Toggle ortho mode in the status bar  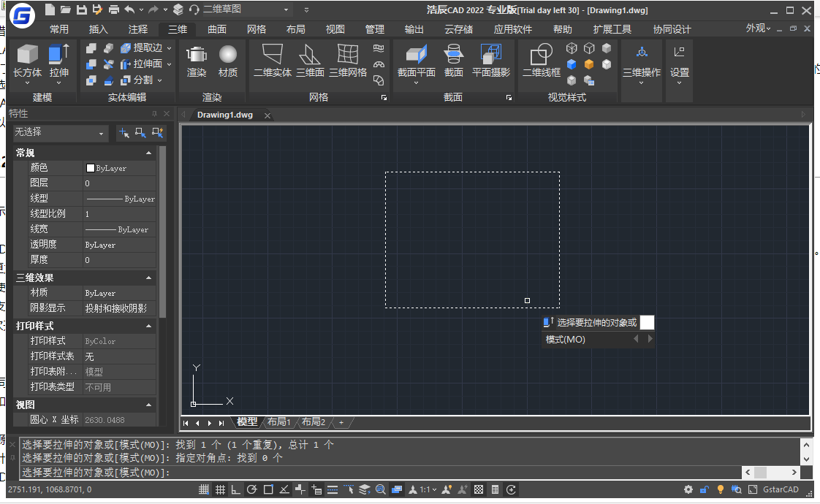pyautogui.click(x=236, y=489)
